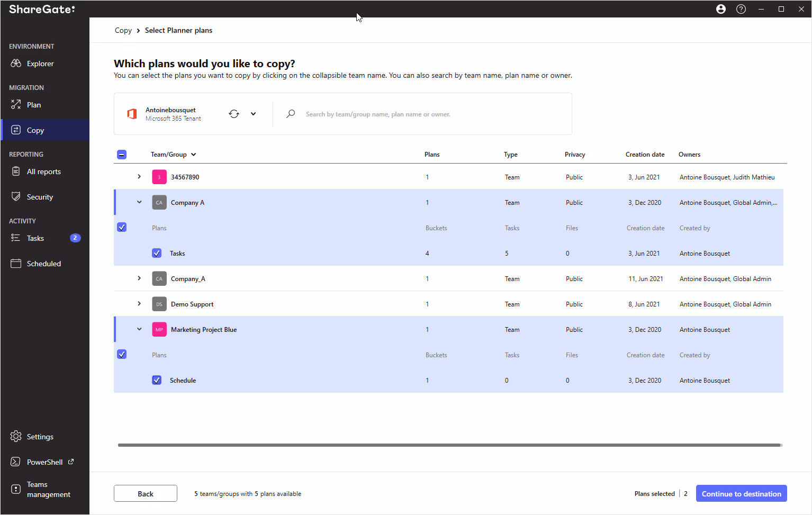Screen dimensions: 812x515
Task: Click the Tasks list icon in sidebar
Action: (x=16, y=238)
